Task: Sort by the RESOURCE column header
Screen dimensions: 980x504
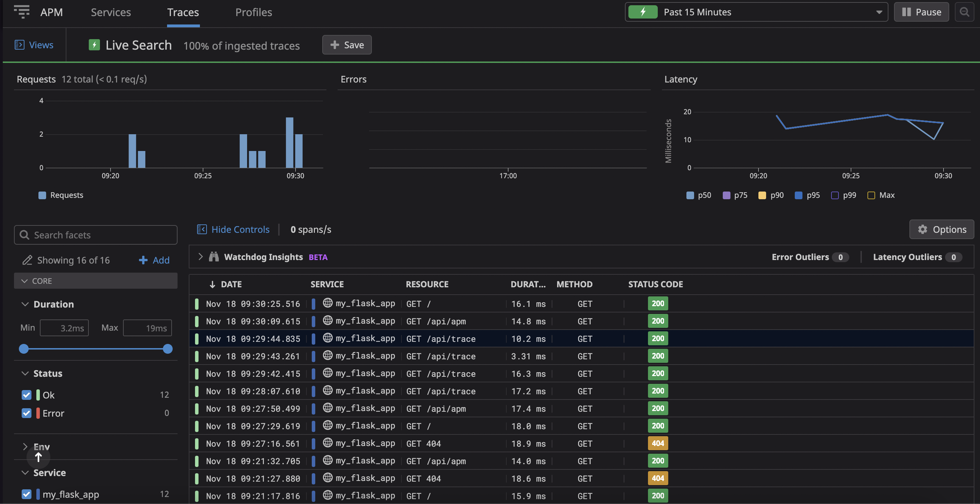Action: 427,285
